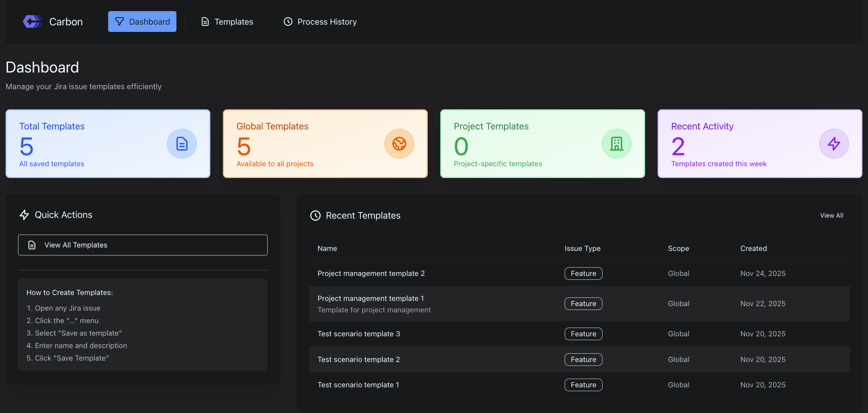Click the filter icon in the Dashboard tab
868x413 pixels.
coord(119,21)
